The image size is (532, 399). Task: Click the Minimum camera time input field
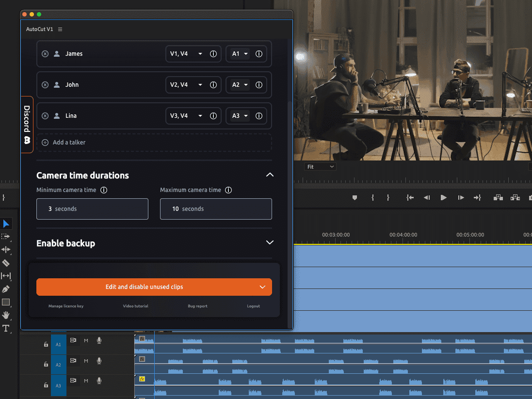pyautogui.click(x=92, y=209)
